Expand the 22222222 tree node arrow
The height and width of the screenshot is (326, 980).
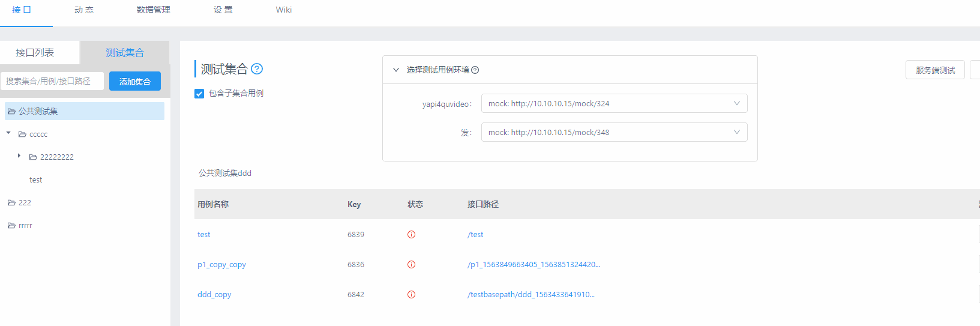(x=19, y=156)
